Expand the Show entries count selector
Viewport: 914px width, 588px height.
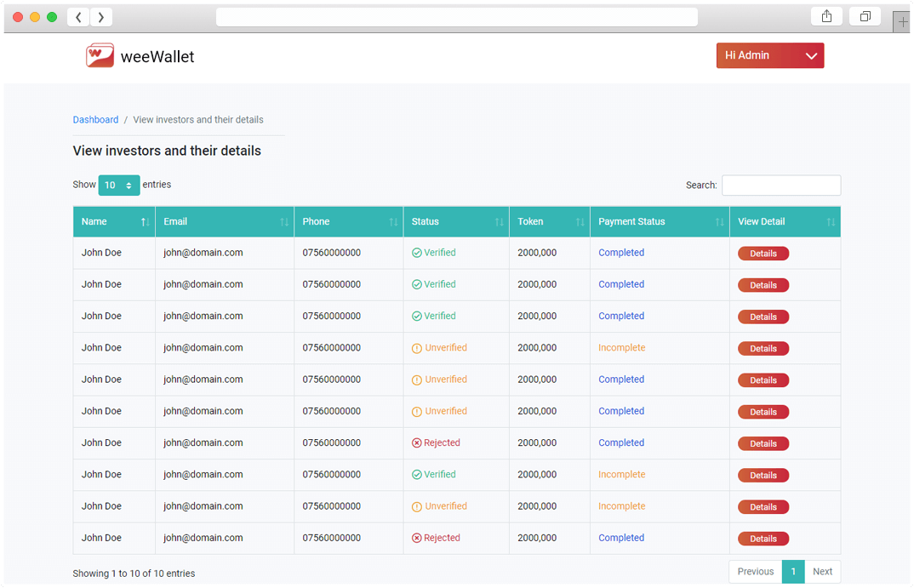pos(118,186)
